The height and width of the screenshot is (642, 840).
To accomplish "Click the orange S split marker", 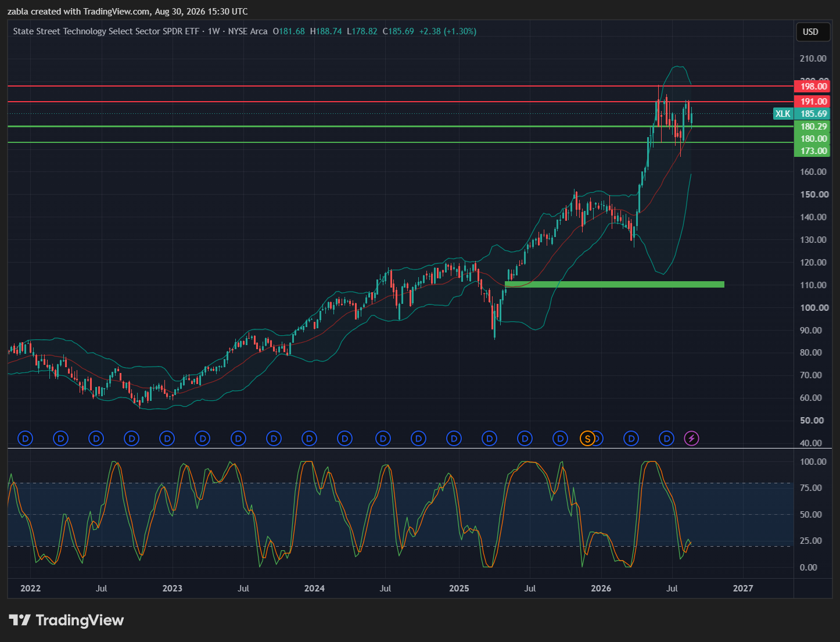I will pos(587,438).
